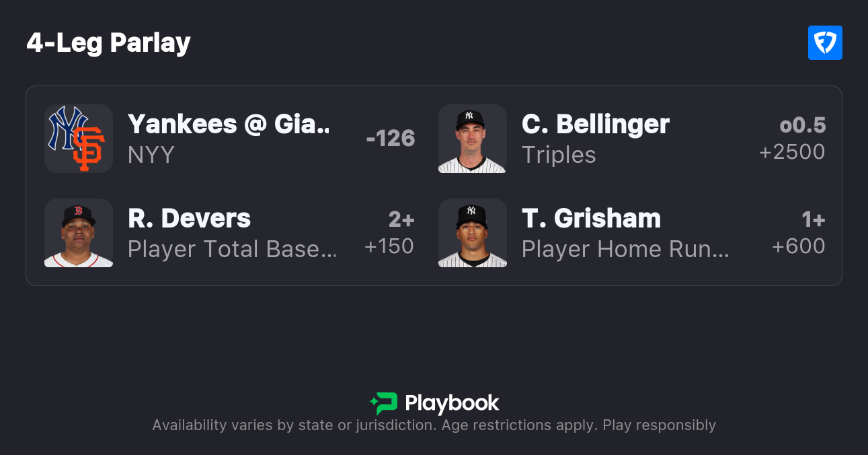Click the NYY pick label
This screenshot has height=455, width=868.
point(151,155)
